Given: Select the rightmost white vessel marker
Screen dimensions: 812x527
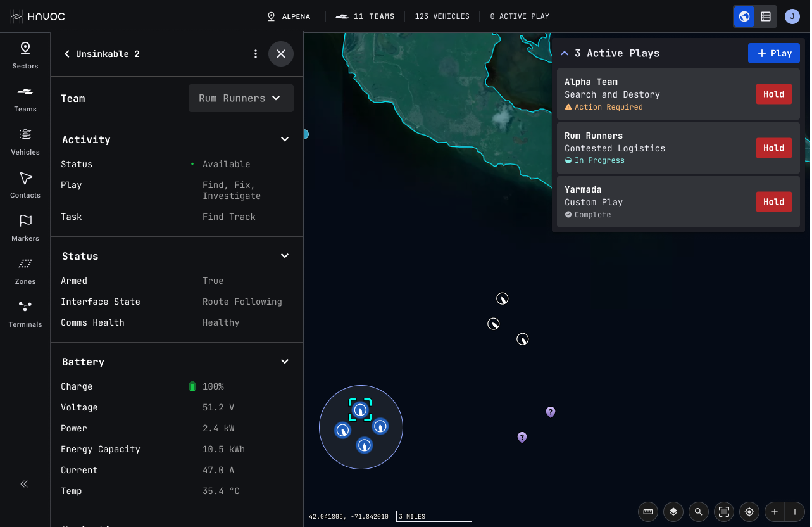Looking at the screenshot, I should click(523, 339).
